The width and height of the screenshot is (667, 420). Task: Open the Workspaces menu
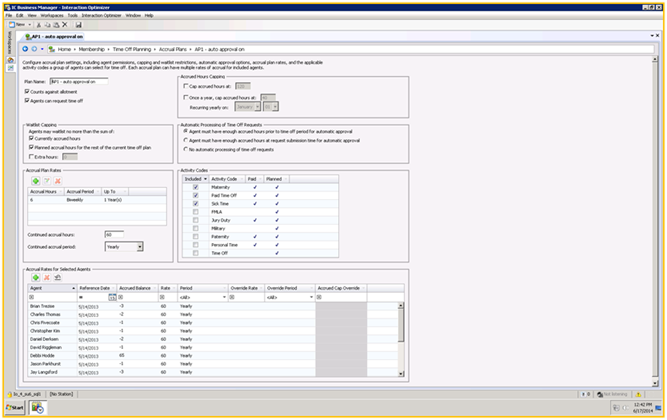point(50,15)
